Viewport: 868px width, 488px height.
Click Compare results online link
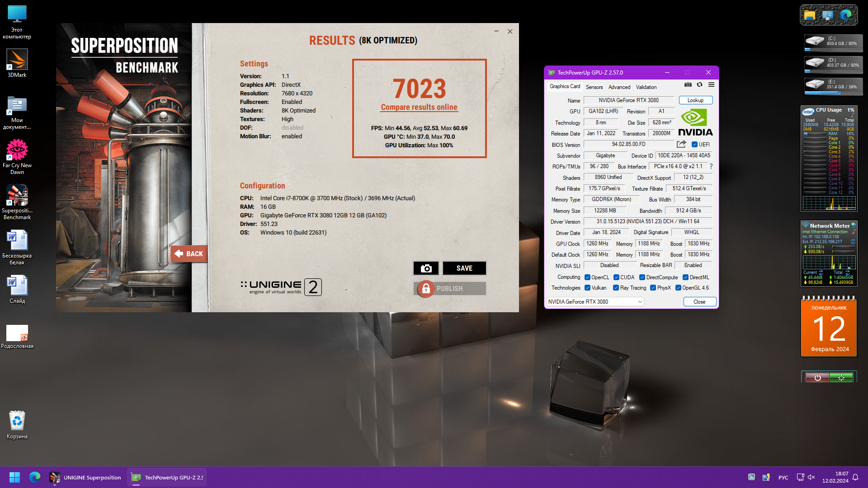click(419, 107)
